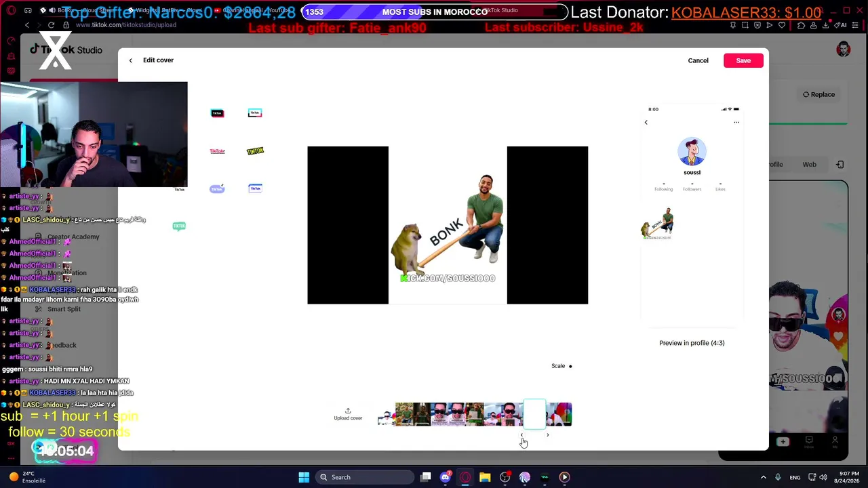Adjust the Scale slider handle
This screenshot has height=488, width=868.
570,366
